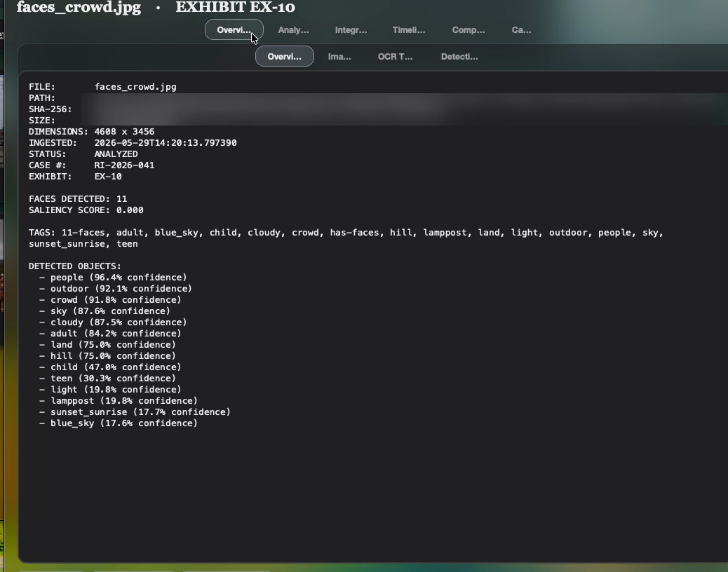Click the FILE value faces_crowd.jpg
This screenshot has height=572, width=728.
[135, 87]
